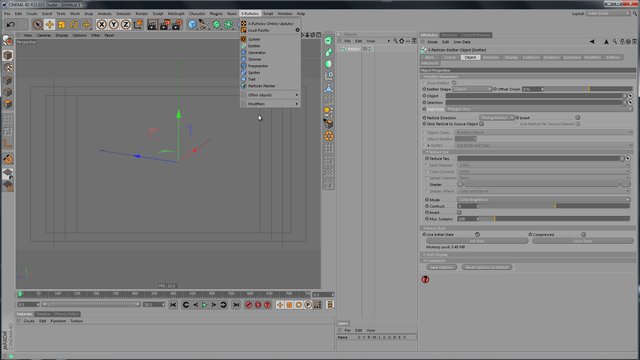Click the attribute manager back arrow
The width and height of the screenshot is (640, 360).
click(x=592, y=42)
